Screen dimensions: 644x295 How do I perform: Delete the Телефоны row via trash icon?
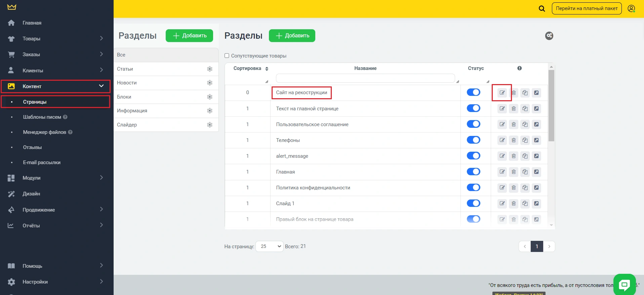pyautogui.click(x=514, y=140)
